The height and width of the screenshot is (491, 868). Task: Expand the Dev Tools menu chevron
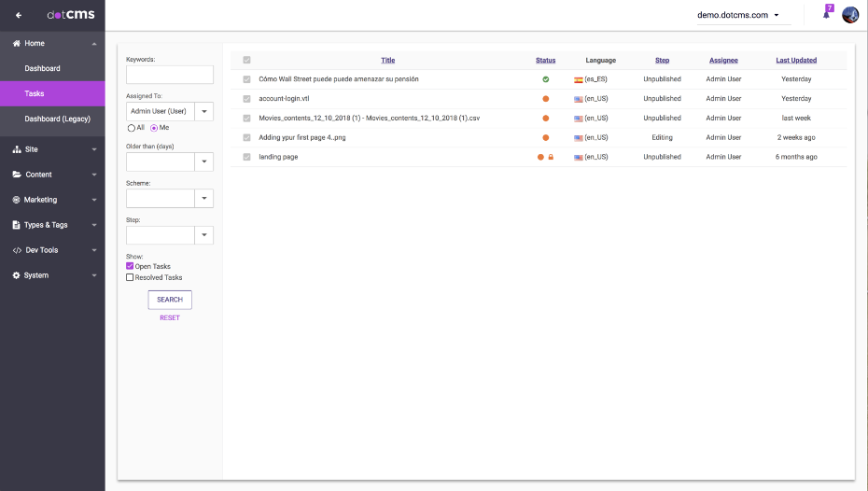pos(94,250)
